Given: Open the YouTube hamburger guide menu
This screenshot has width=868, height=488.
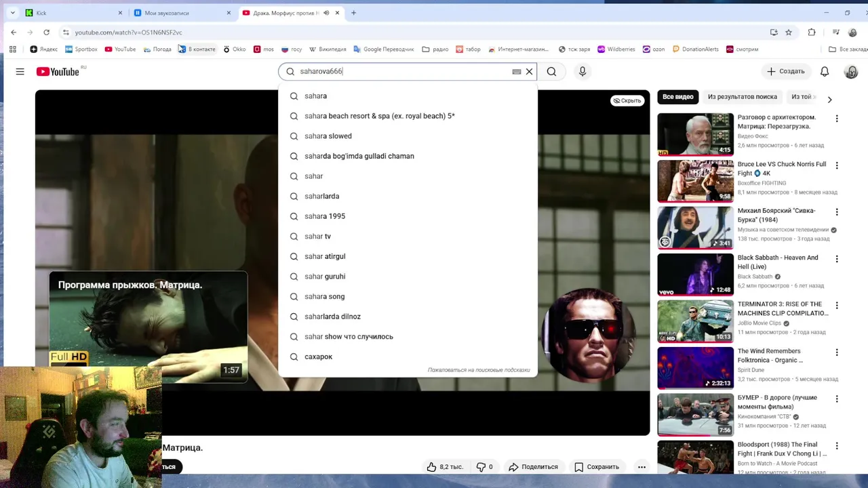Looking at the screenshot, I should pyautogui.click(x=20, y=71).
